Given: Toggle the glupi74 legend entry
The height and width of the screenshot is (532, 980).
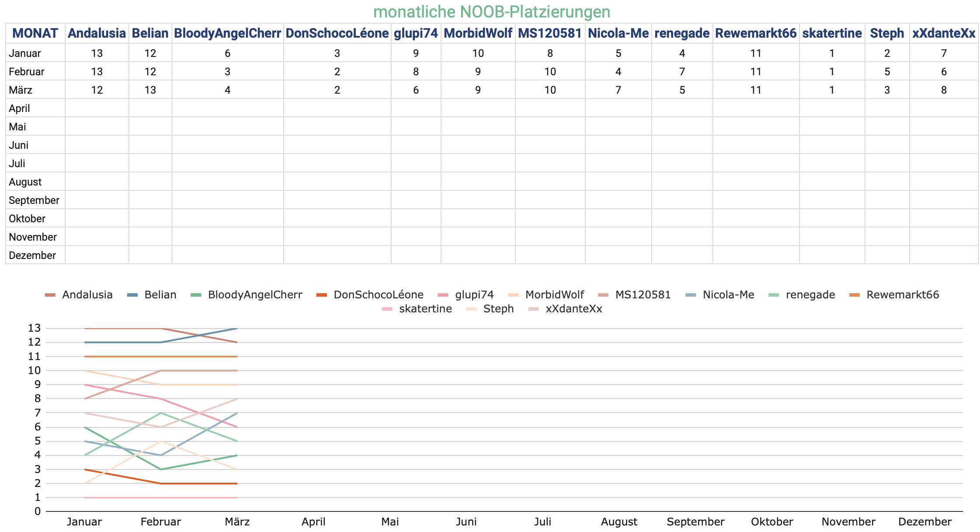Looking at the screenshot, I should point(466,295).
